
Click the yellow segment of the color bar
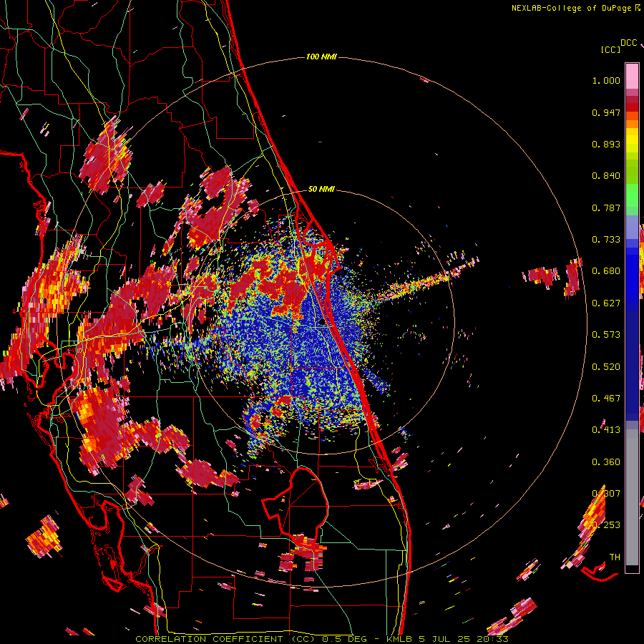point(632,140)
